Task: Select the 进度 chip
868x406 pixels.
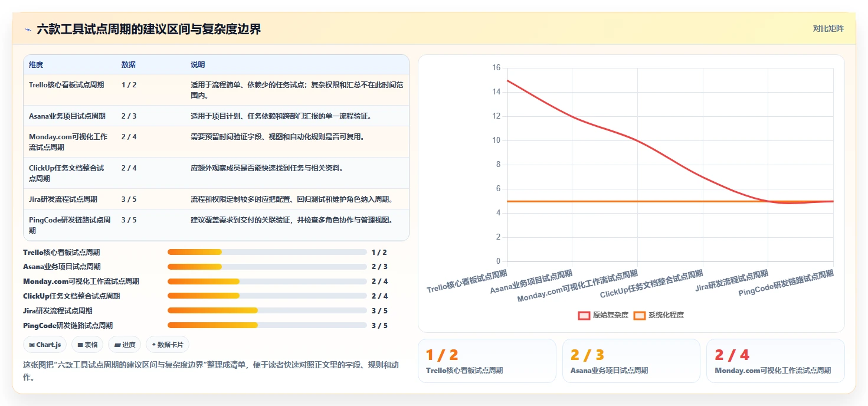Action: (x=125, y=345)
